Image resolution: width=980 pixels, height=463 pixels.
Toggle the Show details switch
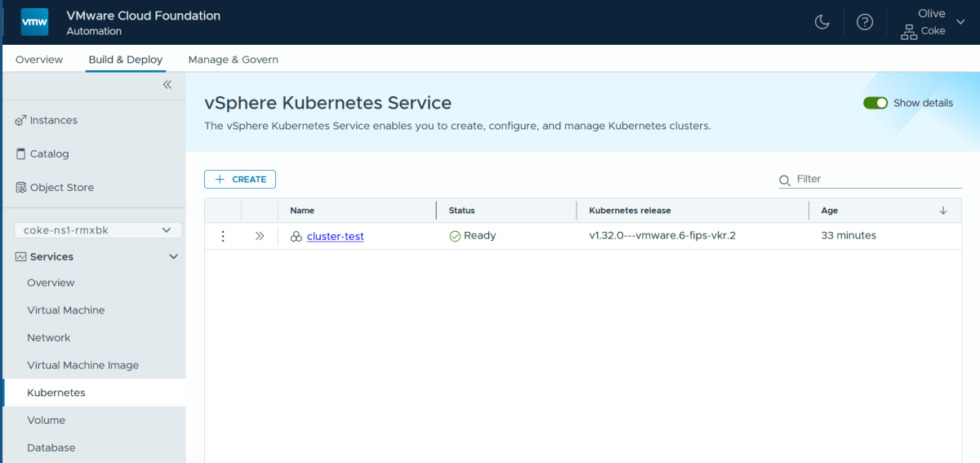pyautogui.click(x=875, y=103)
